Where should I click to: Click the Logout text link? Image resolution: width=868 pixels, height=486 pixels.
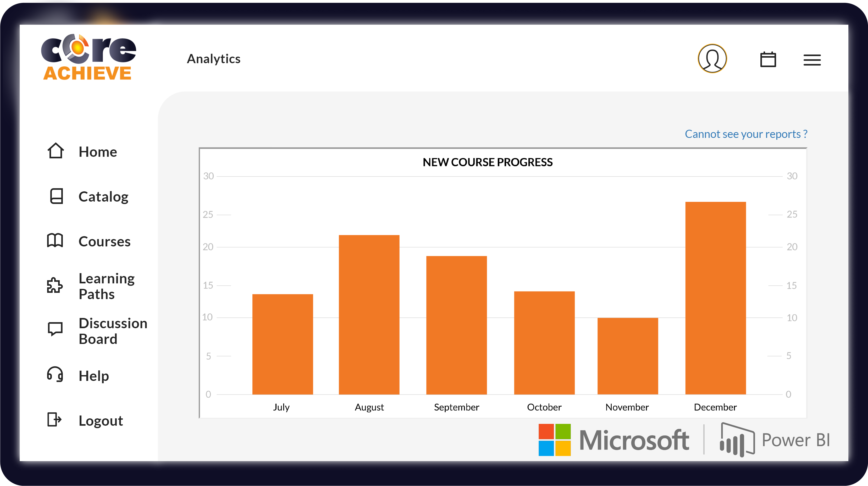pos(101,420)
